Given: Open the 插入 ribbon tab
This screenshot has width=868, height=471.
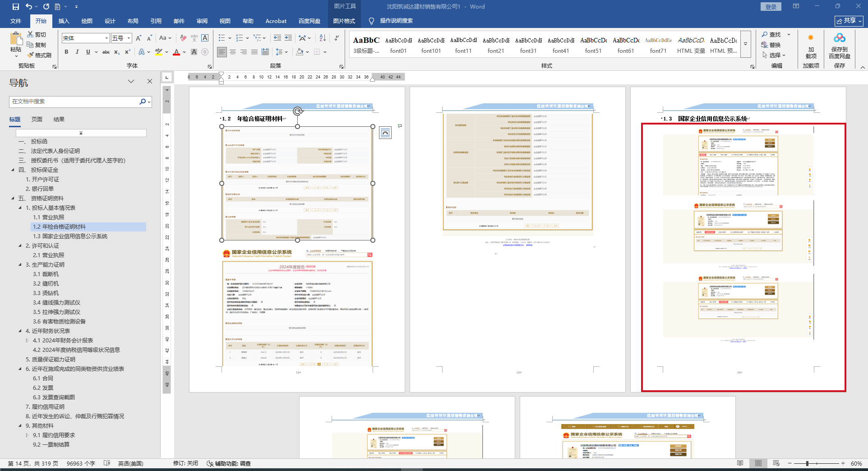Looking at the screenshot, I should click(64, 21).
